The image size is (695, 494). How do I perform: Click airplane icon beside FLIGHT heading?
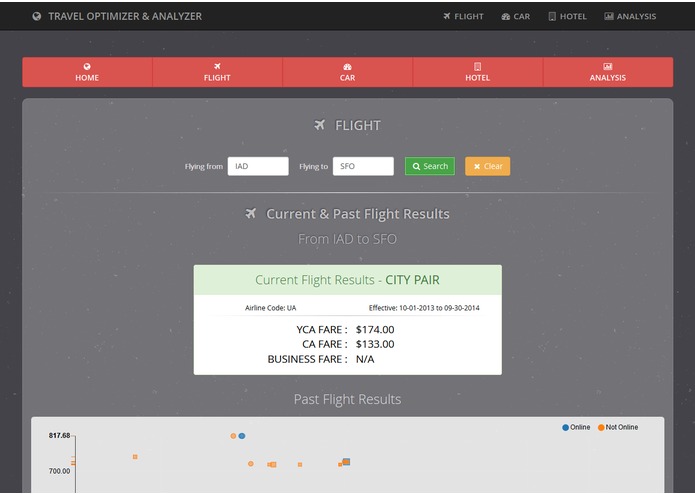click(320, 125)
